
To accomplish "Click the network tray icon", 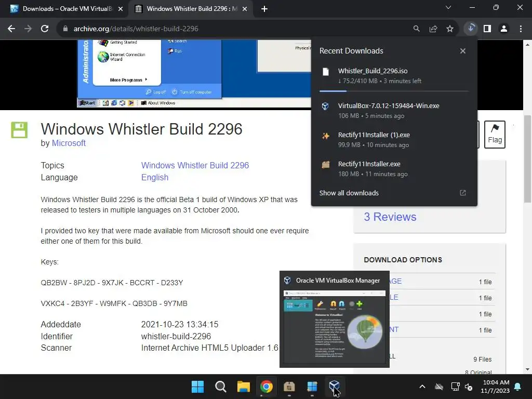I will (x=455, y=387).
